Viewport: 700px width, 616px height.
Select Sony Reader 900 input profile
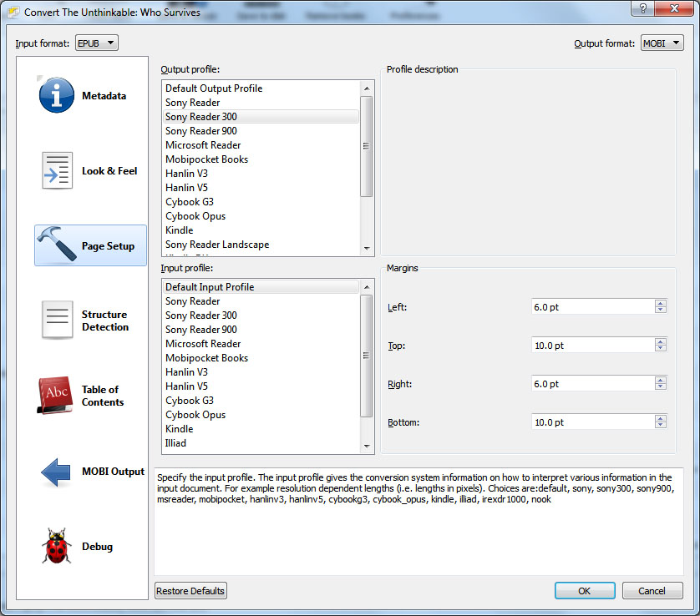(261, 330)
